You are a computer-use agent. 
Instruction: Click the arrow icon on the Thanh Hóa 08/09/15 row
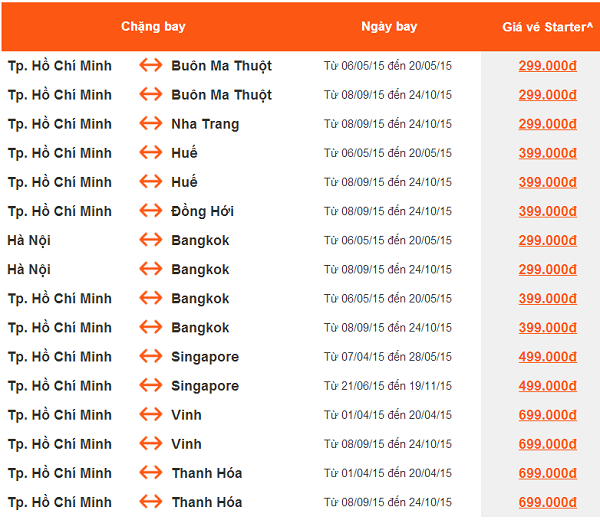point(151,501)
